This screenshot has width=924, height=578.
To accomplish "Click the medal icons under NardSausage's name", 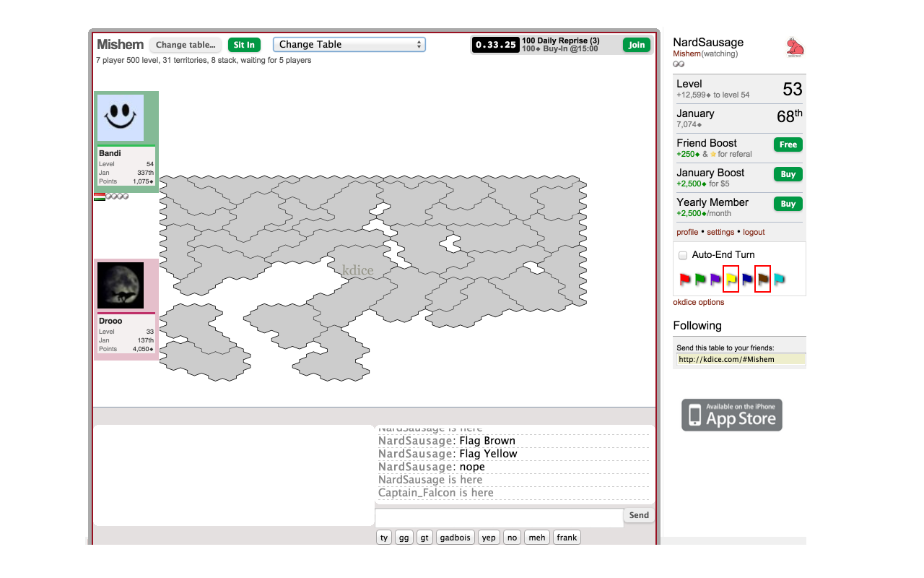I will pyautogui.click(x=679, y=64).
